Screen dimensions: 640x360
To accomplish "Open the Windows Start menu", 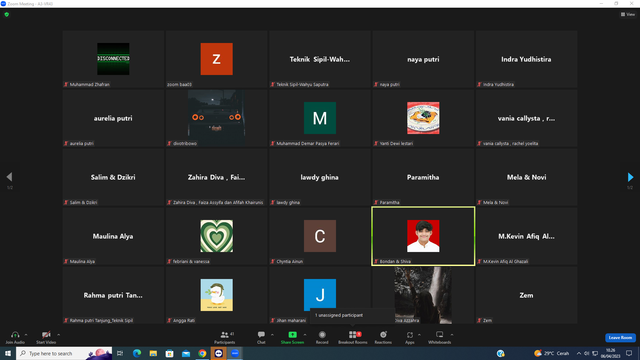I will (x=8, y=353).
